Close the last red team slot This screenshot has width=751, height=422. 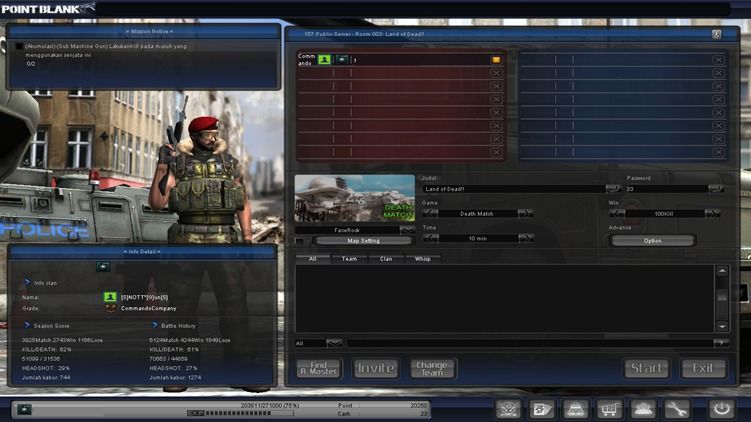[x=496, y=152]
